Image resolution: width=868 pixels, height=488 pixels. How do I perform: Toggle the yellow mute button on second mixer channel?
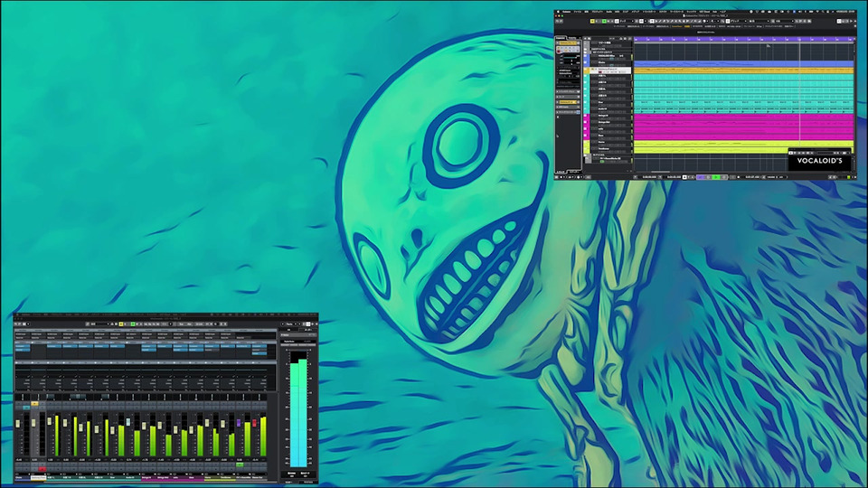pos(34,403)
